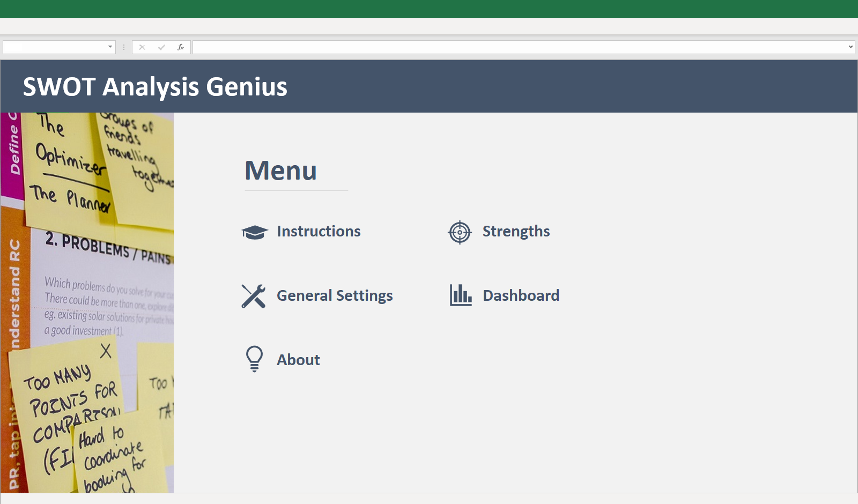
Task: Click the Menu heading text
Action: coord(280,171)
